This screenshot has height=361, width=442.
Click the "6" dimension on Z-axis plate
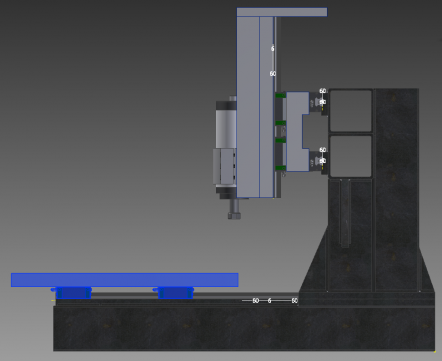pyautogui.click(x=272, y=49)
